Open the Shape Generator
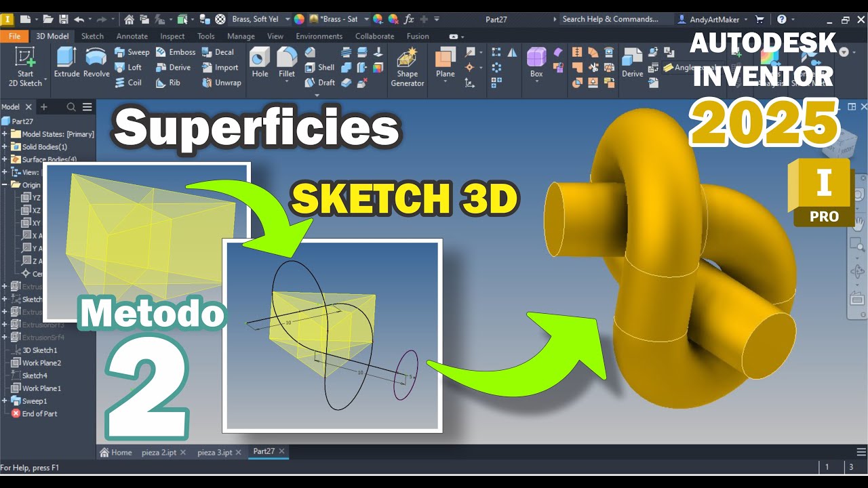868x488 pixels. click(408, 67)
